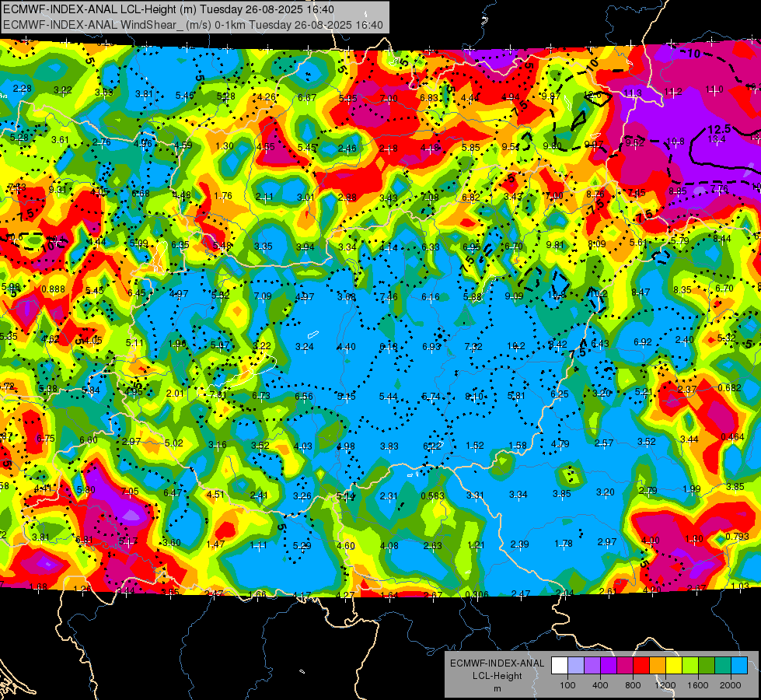Click the wind shear value 4.08
Screen dimensions: 761x700
(x=389, y=545)
